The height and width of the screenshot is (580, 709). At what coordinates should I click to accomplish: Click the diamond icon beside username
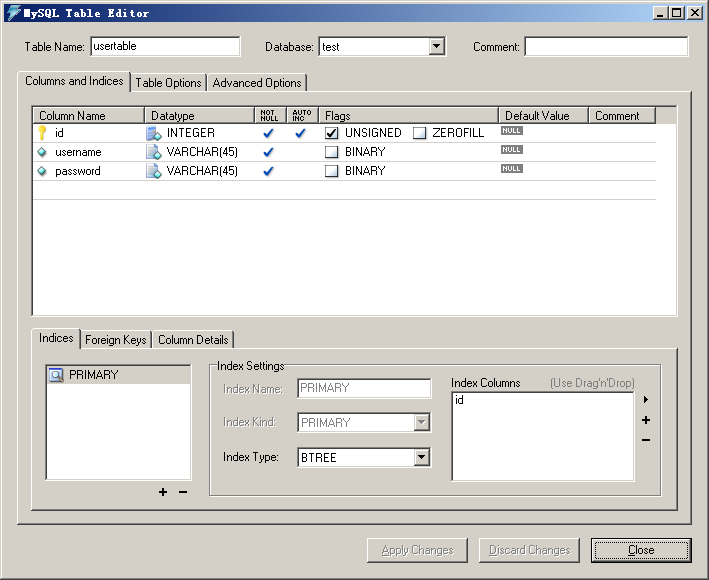42,152
